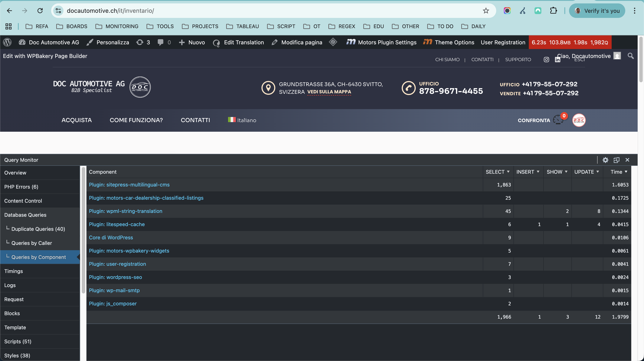Open site search magnifier icon
644x361 pixels.
tap(631, 56)
